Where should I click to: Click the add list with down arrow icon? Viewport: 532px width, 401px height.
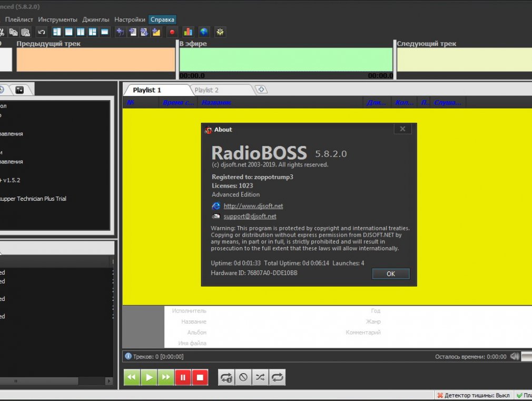144,32
